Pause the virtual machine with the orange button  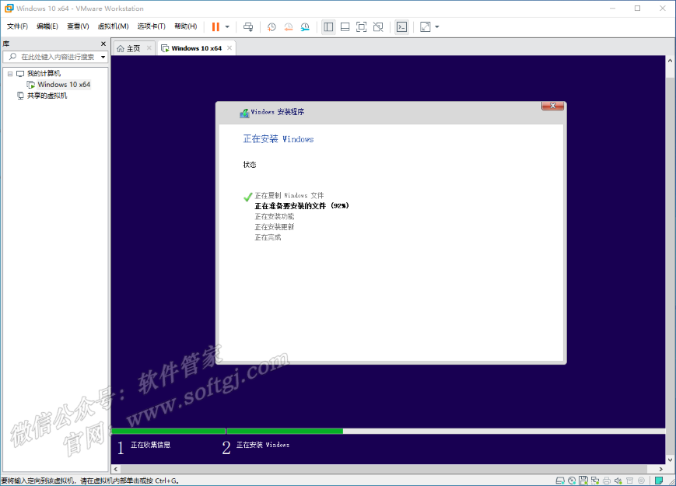coord(216,27)
